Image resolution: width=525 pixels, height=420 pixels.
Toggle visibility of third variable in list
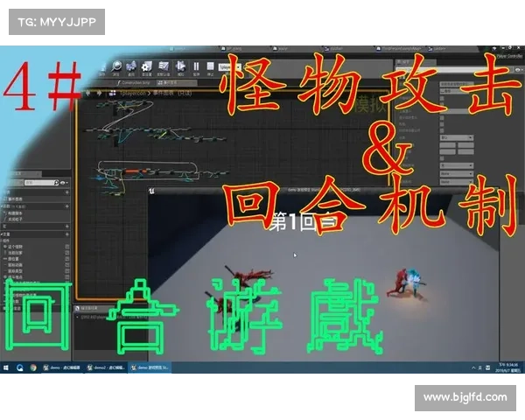(67, 259)
